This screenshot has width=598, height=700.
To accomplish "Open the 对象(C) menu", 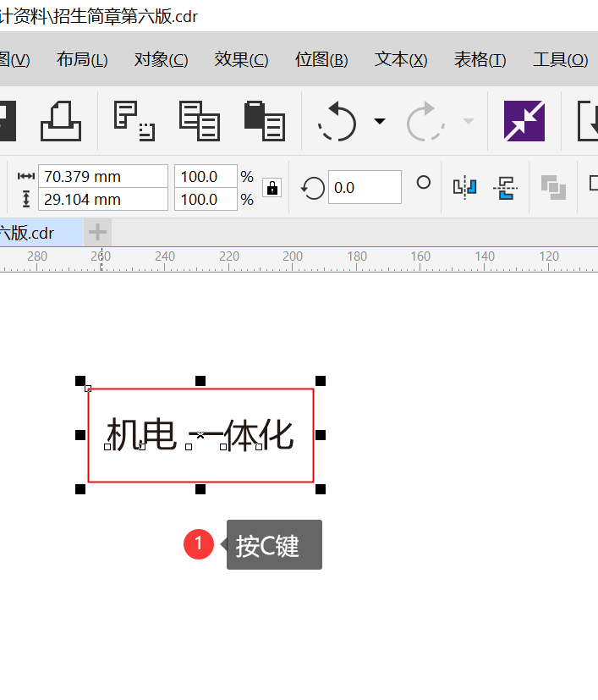I will coord(161,59).
